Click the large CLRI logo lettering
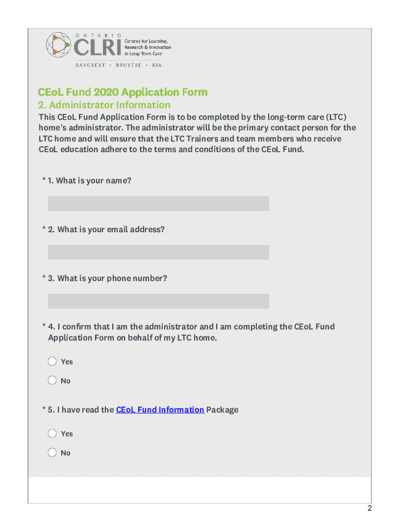Screen dimensions: 400x532 click(97, 48)
